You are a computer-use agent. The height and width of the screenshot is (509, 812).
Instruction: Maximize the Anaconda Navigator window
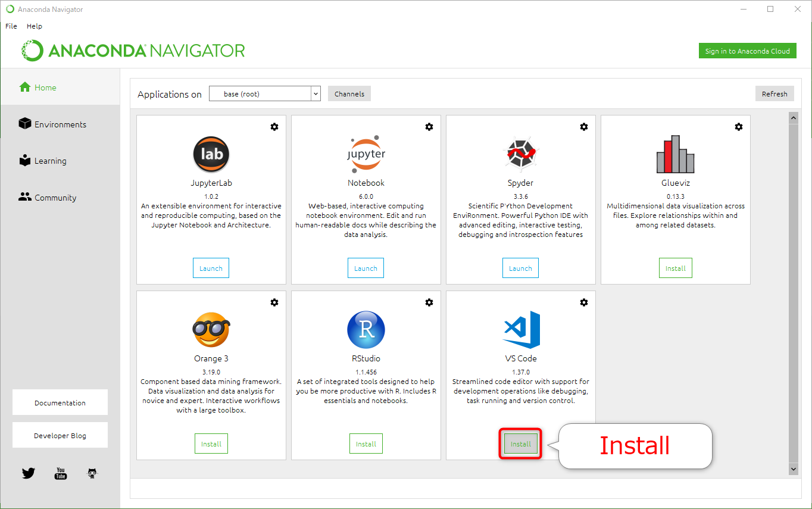(770, 9)
